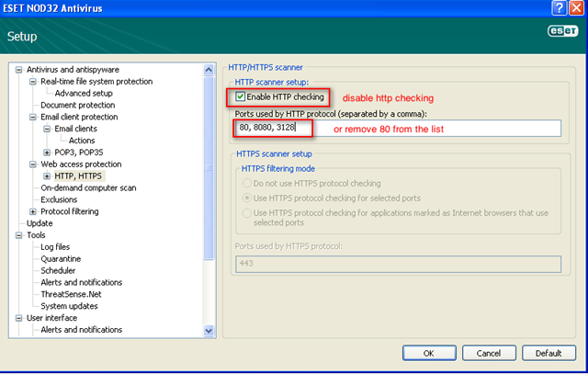Collapse the Antivirus and antispyware node

coord(18,70)
